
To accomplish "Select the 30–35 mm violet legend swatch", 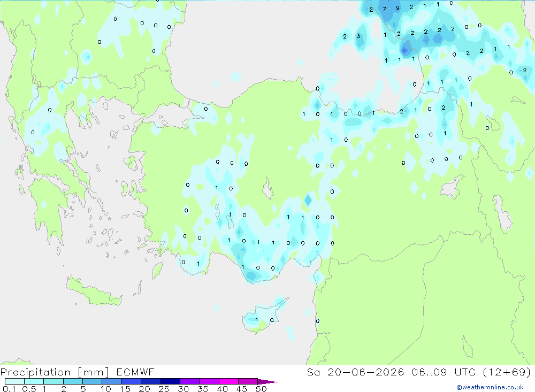I will 190,381.
